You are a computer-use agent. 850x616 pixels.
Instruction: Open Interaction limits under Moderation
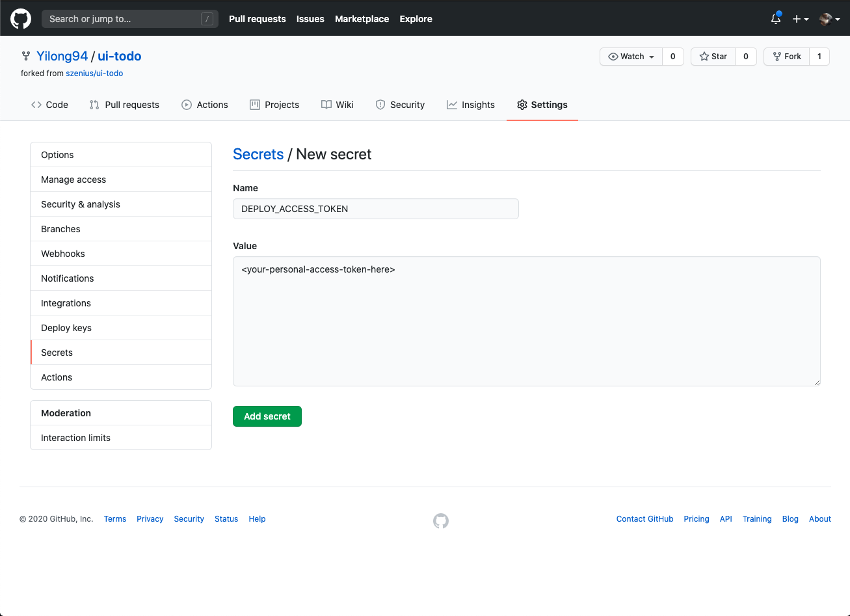click(x=121, y=438)
